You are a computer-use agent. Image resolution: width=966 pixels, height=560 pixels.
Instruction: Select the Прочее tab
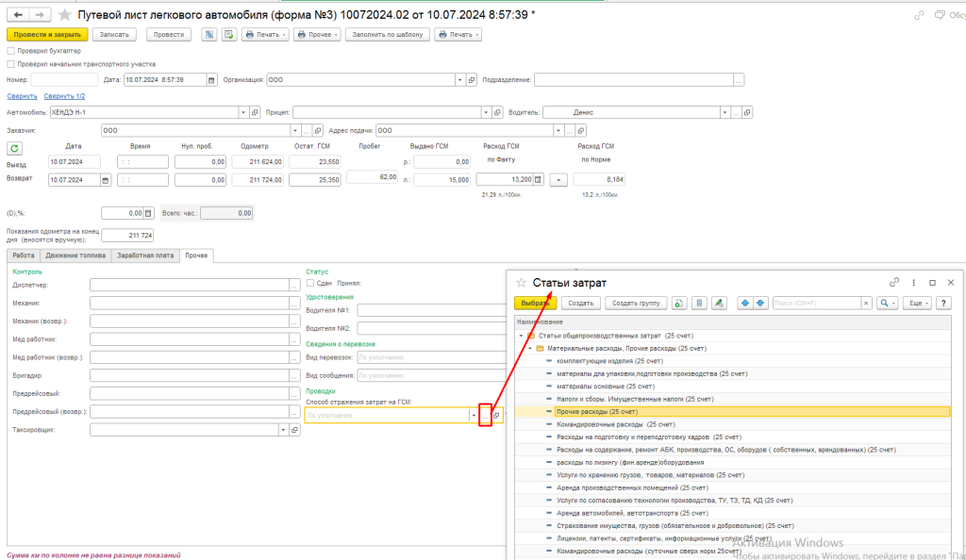[x=196, y=255]
